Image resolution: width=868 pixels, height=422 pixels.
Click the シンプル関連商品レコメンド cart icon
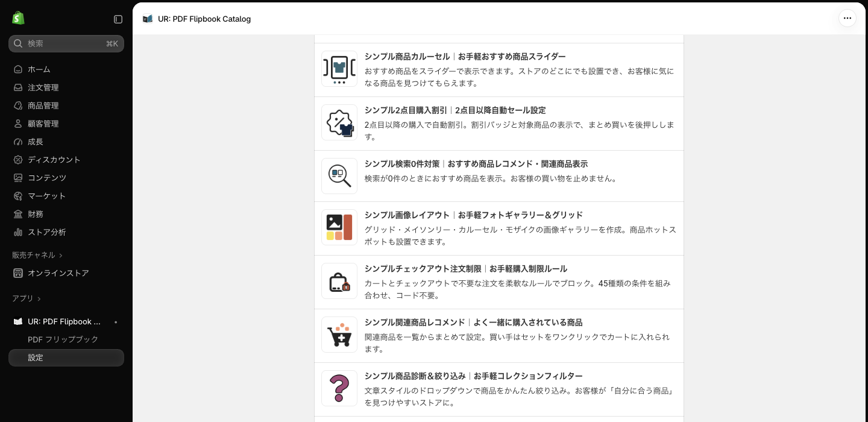point(339,335)
